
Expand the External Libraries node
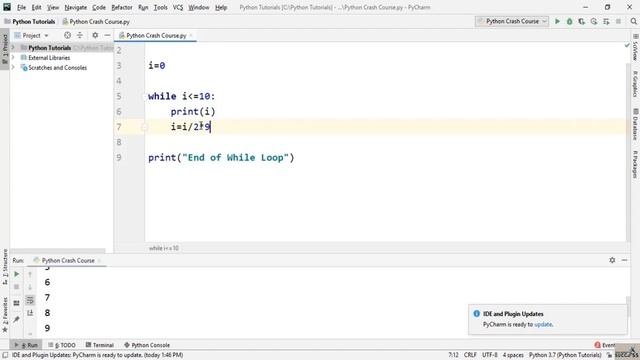(x=13, y=58)
